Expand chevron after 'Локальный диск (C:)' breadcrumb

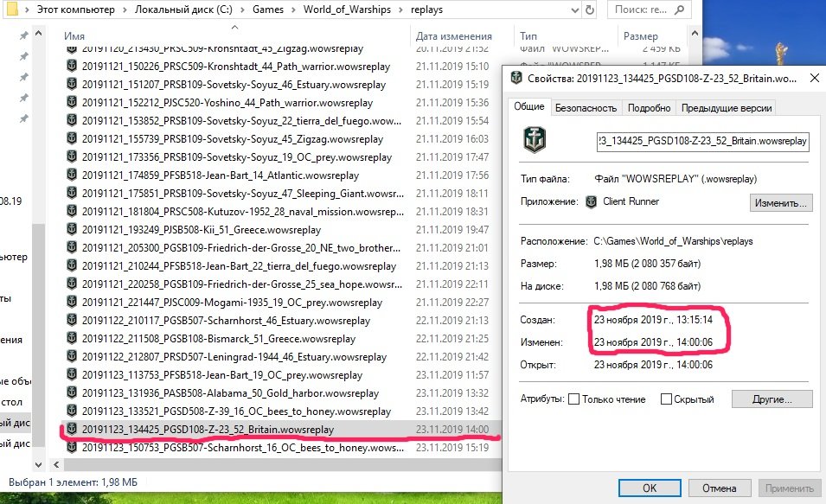tap(242, 10)
